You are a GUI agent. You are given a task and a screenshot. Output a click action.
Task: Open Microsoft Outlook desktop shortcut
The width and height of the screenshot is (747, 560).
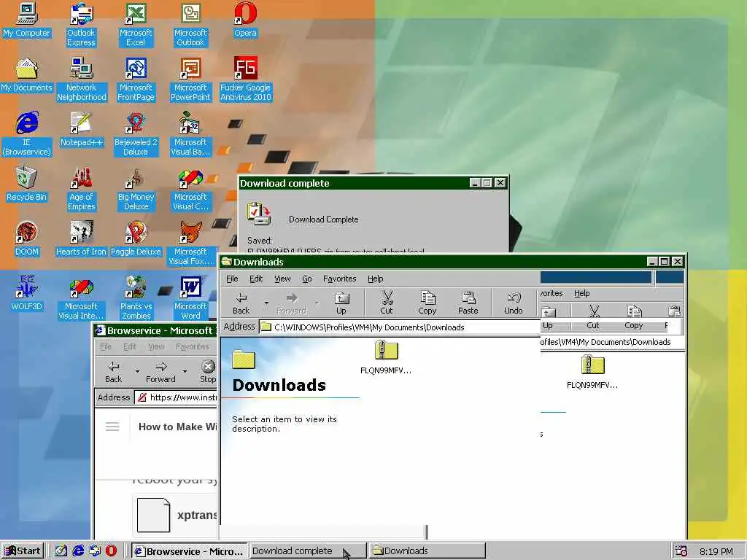click(x=190, y=25)
